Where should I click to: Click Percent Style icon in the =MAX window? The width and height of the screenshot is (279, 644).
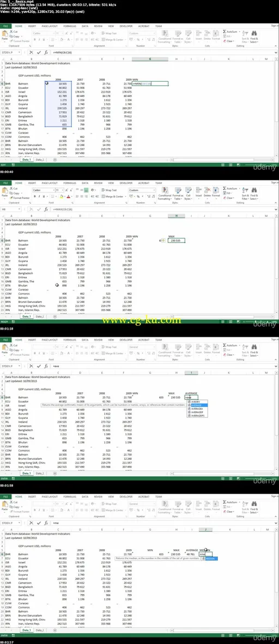click(x=137, y=196)
